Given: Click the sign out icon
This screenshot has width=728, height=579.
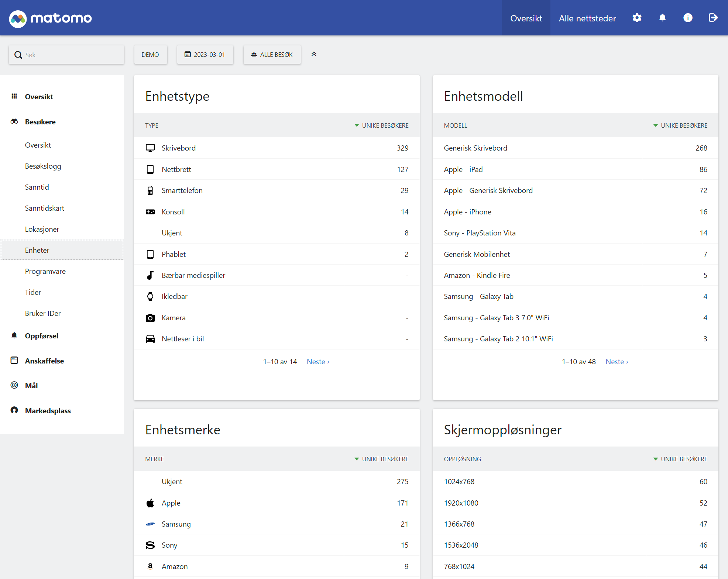Looking at the screenshot, I should [713, 18].
